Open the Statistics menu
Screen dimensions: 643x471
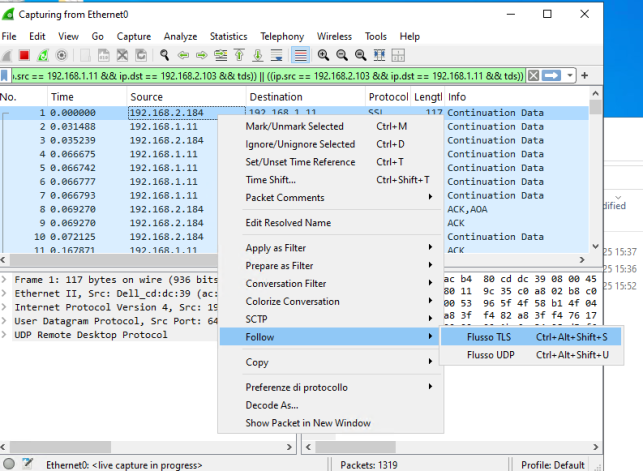(x=228, y=36)
